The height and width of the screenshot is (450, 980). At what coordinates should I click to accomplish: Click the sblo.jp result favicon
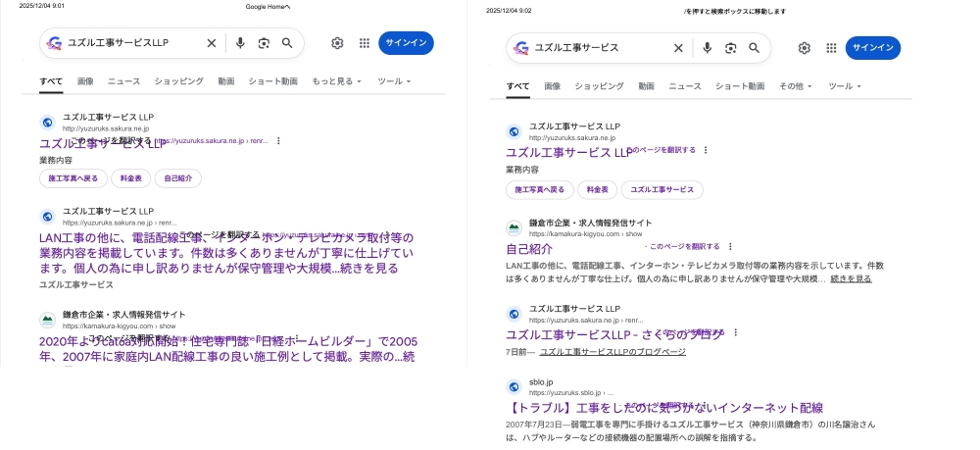click(513, 386)
